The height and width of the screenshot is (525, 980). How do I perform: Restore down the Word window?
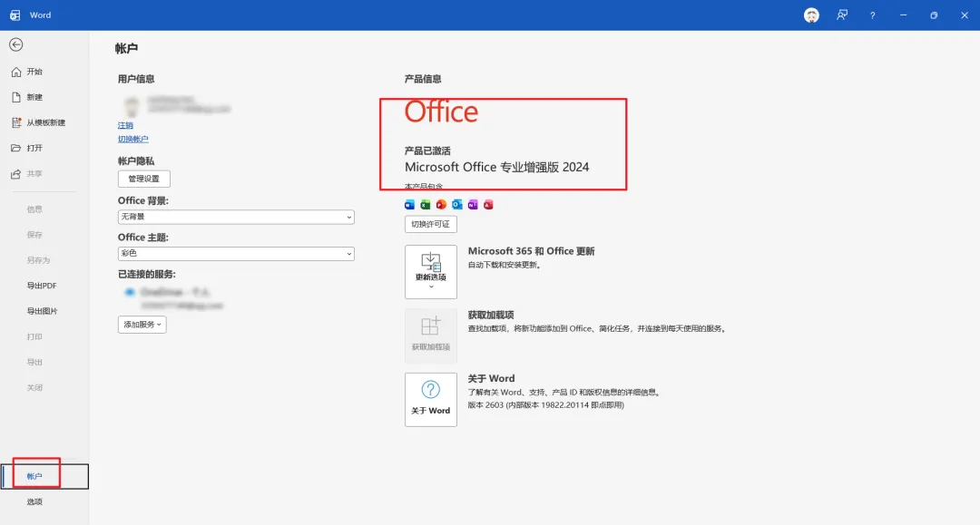point(934,15)
